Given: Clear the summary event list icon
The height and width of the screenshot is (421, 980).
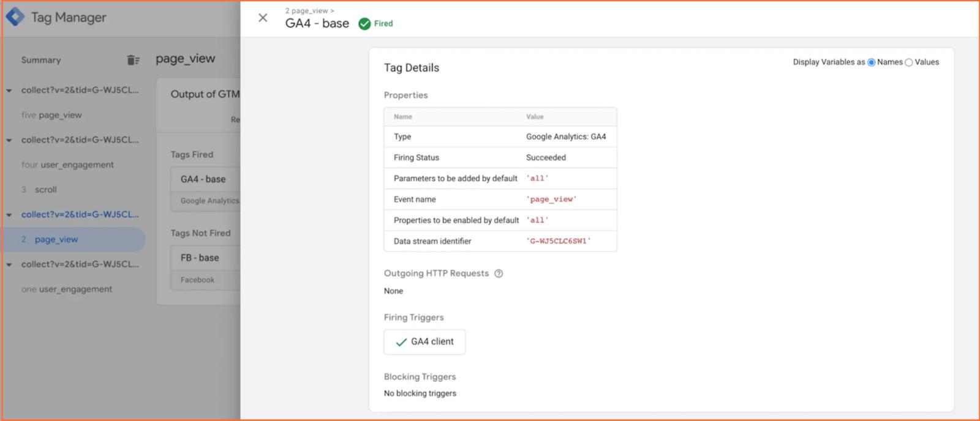Looking at the screenshot, I should (x=133, y=60).
